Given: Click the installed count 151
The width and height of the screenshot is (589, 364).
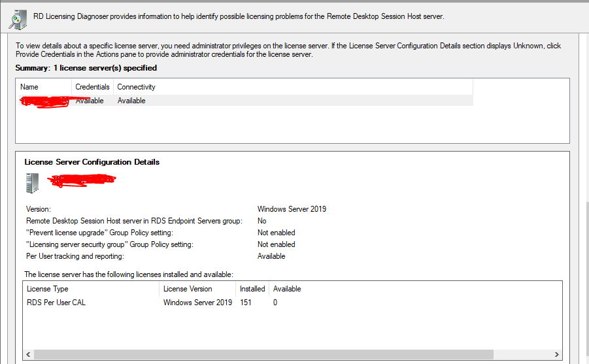Looking at the screenshot, I should [x=246, y=303].
